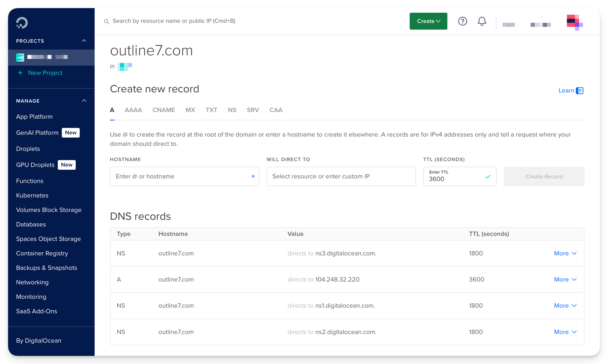Click the user avatar in top bar
The image size is (608, 364).
[x=575, y=22]
